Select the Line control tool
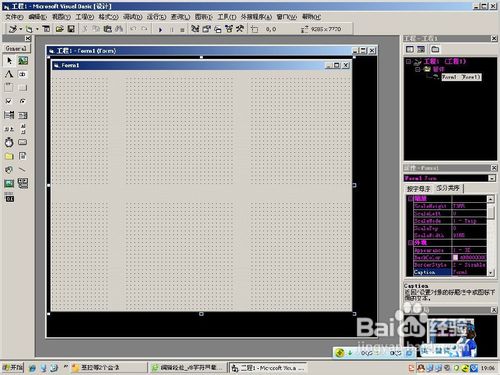 (x=23, y=170)
